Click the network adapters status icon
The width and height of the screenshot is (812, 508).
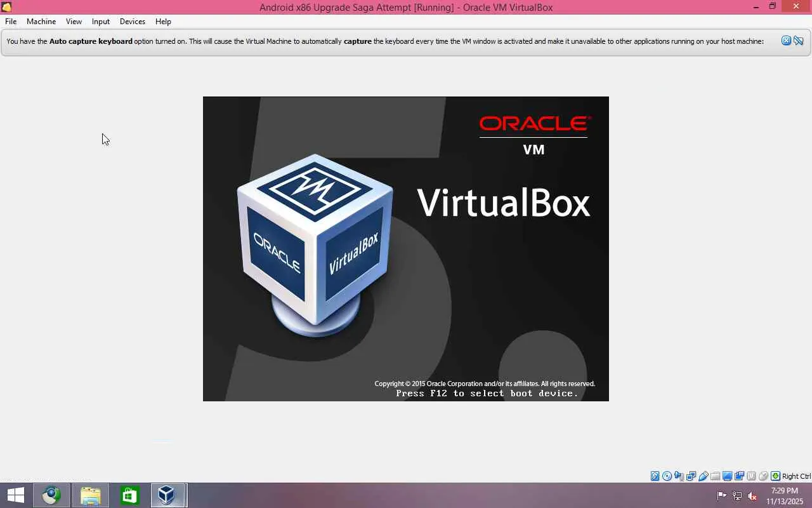pyautogui.click(x=691, y=476)
